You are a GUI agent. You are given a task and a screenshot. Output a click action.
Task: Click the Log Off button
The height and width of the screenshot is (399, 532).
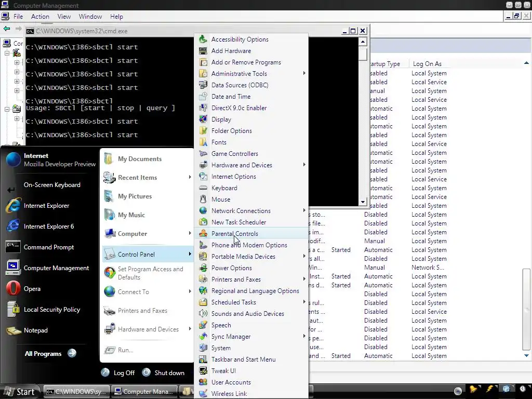click(118, 373)
